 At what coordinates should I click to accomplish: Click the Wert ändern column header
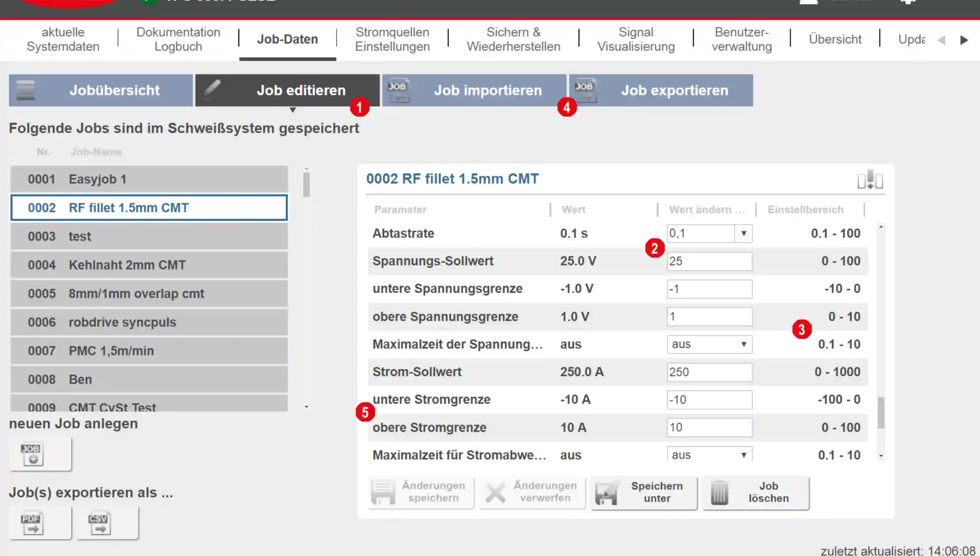coord(707,210)
